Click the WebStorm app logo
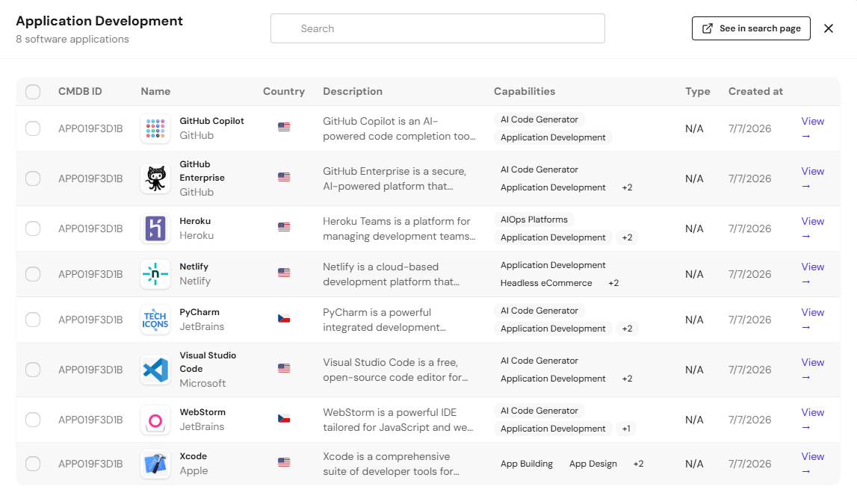 (x=155, y=420)
